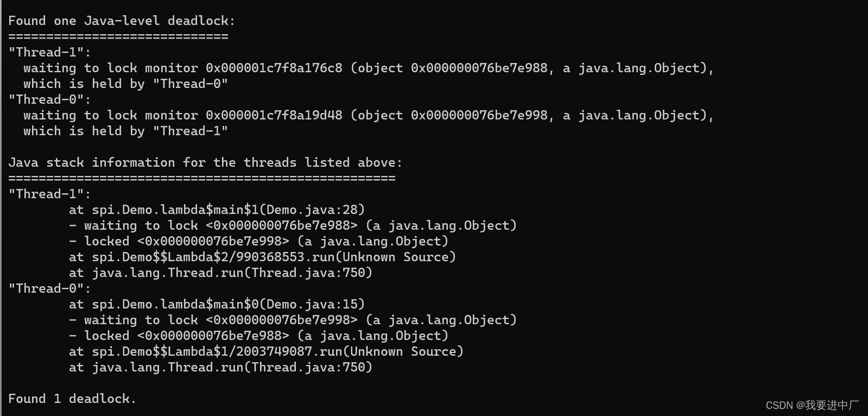868x416 pixels.
Task: Click the CSDN author watermark
Action: (x=812, y=405)
